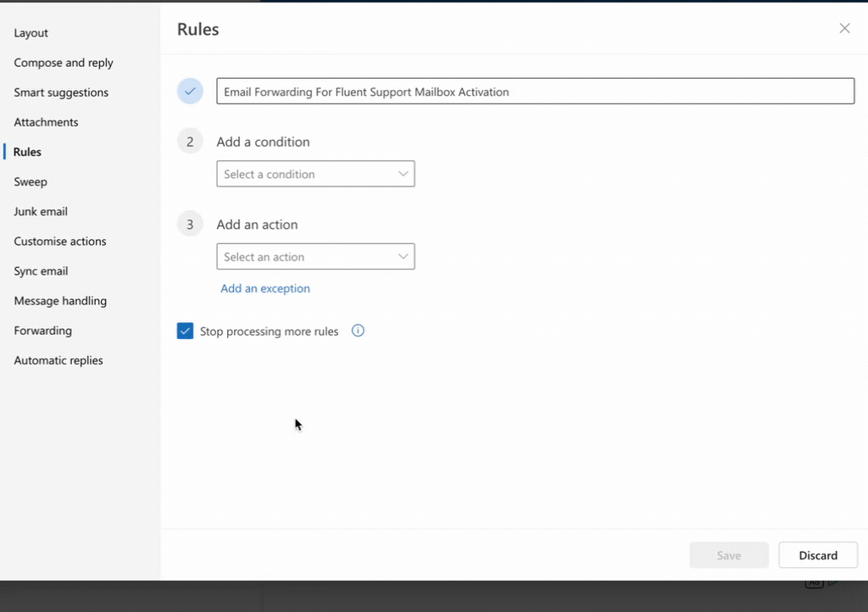Open the Attachments settings section

coord(46,121)
